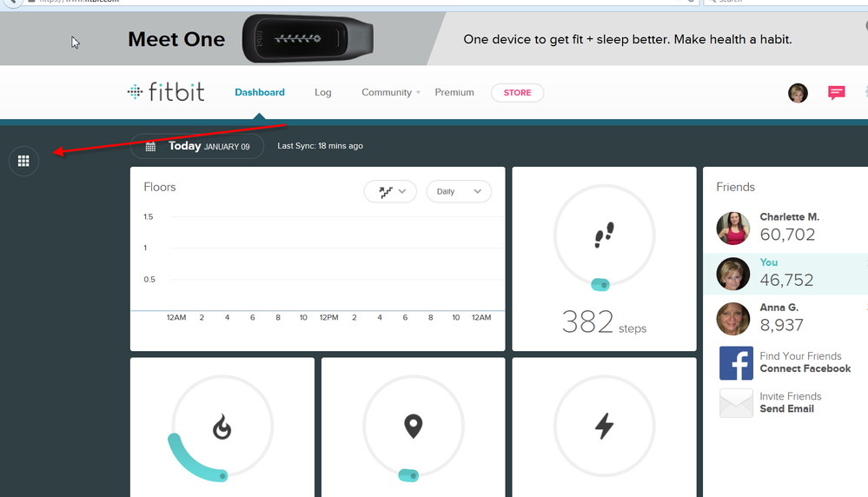This screenshot has width=868, height=497.
Task: Click the Floors tile title
Action: coord(160,187)
